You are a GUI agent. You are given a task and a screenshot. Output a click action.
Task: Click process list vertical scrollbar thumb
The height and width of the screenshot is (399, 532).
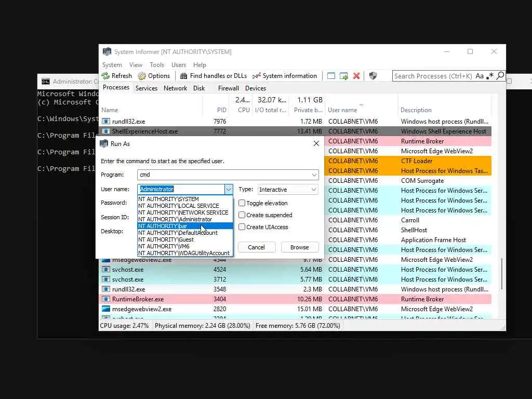[x=501, y=273]
